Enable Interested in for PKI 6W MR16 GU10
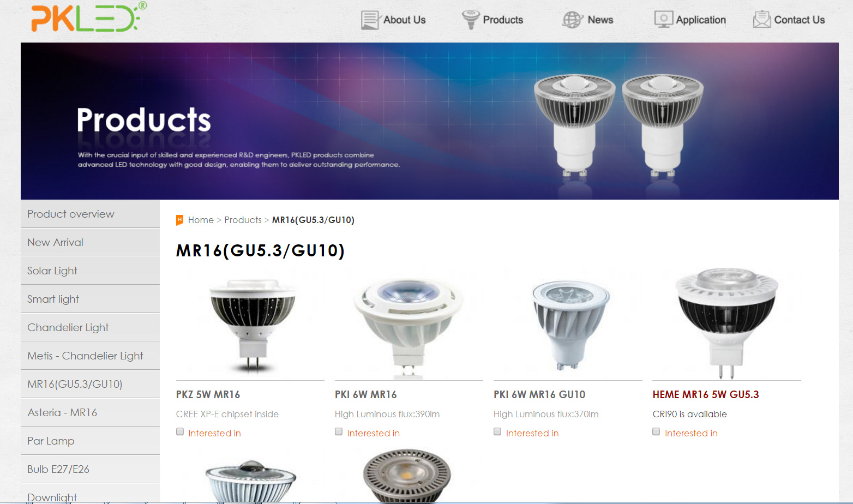The height and width of the screenshot is (504, 853). [x=497, y=432]
